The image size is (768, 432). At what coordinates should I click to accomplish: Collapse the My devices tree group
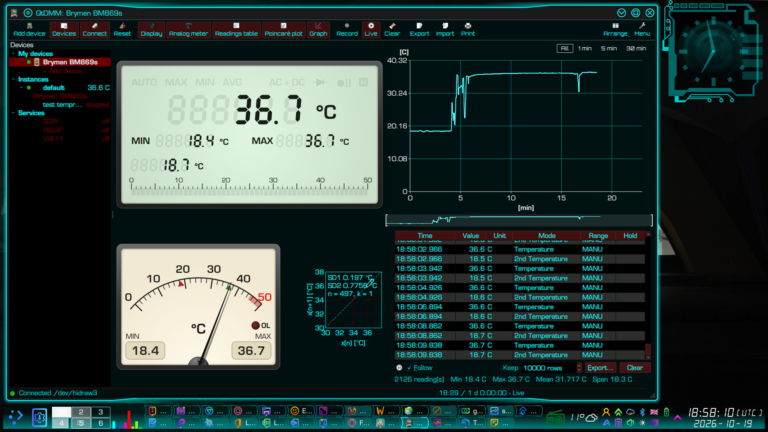point(13,53)
